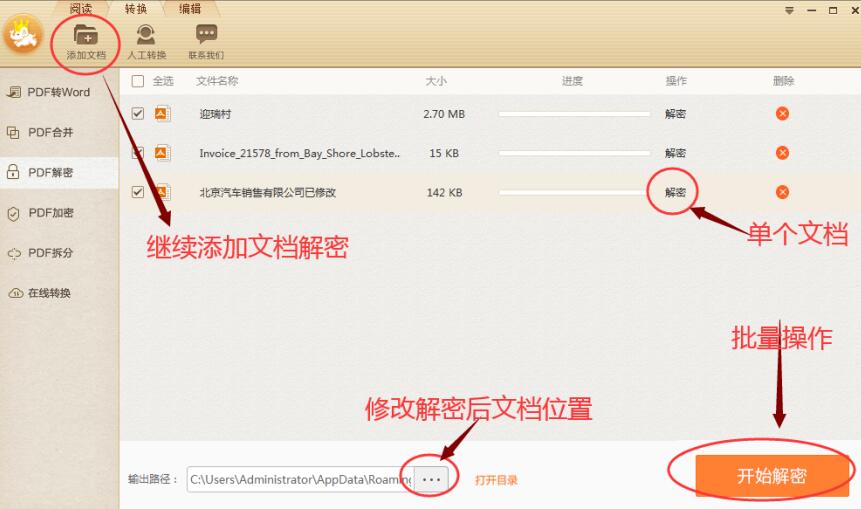Click progress bar of Invoice_21578 row
This screenshot has width=861, height=509.
coord(574,153)
